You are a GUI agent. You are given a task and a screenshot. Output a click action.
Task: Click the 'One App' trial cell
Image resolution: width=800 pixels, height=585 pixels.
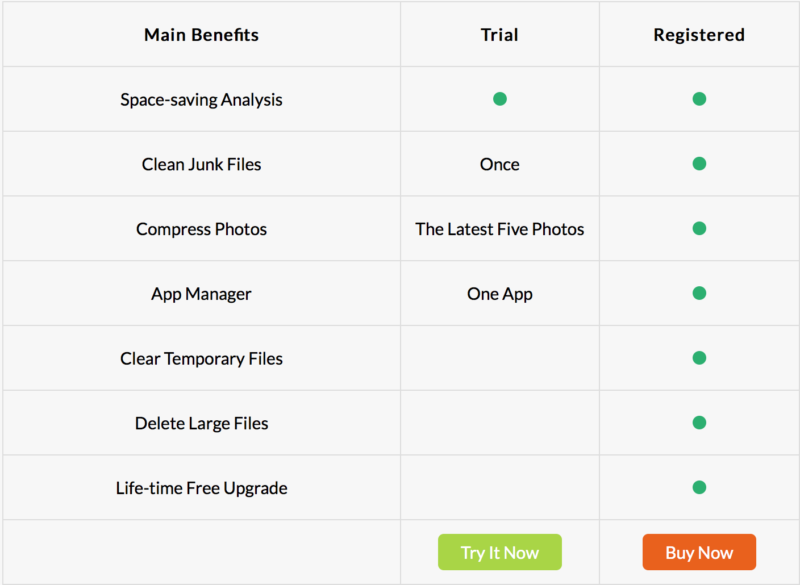click(x=499, y=294)
